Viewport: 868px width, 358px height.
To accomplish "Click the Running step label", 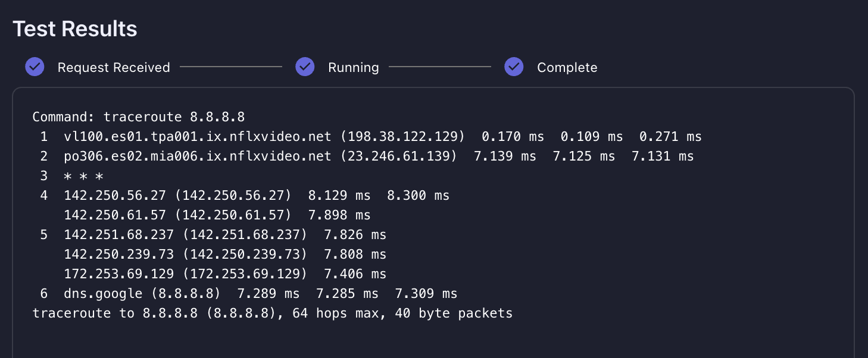I will coord(354,68).
